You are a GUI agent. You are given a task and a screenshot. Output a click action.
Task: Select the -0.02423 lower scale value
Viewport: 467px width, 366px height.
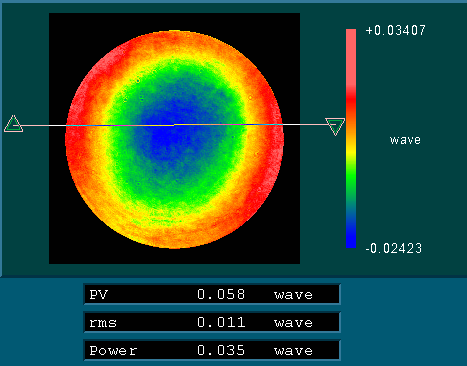(x=394, y=248)
